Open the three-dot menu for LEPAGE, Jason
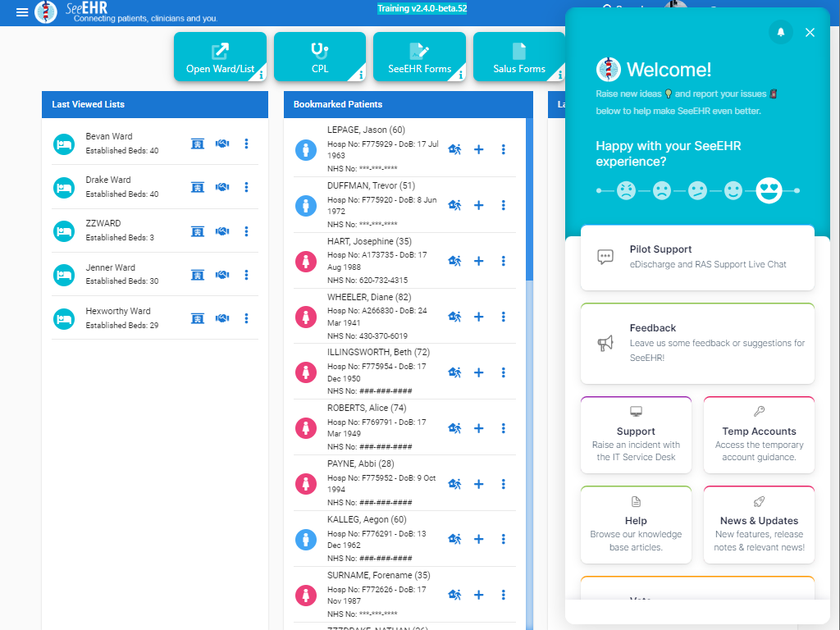Image resolution: width=840 pixels, height=630 pixels. tap(503, 149)
